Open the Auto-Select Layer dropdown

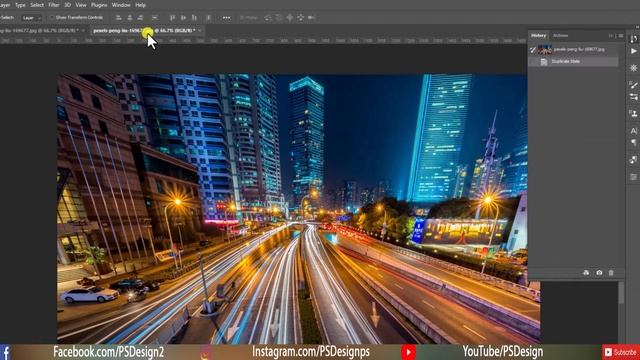[31, 18]
